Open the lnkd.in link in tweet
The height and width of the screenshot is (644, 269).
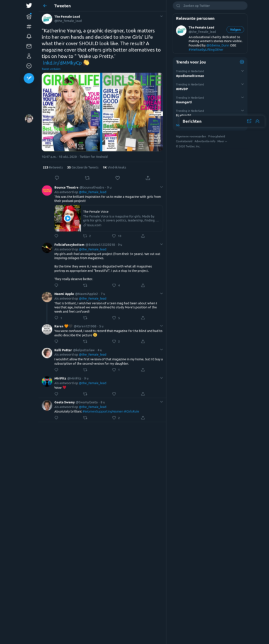(62, 63)
